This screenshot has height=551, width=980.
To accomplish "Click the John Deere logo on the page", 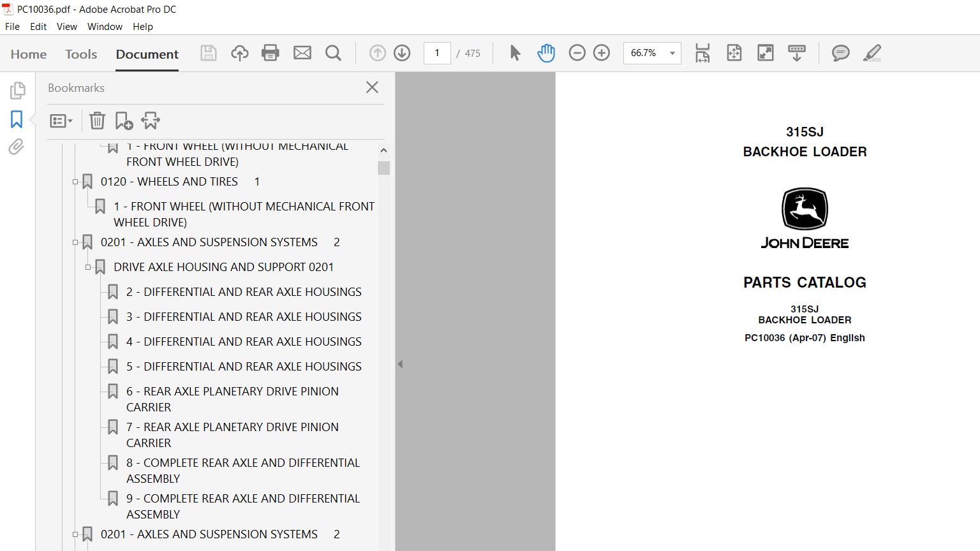I will click(x=805, y=218).
